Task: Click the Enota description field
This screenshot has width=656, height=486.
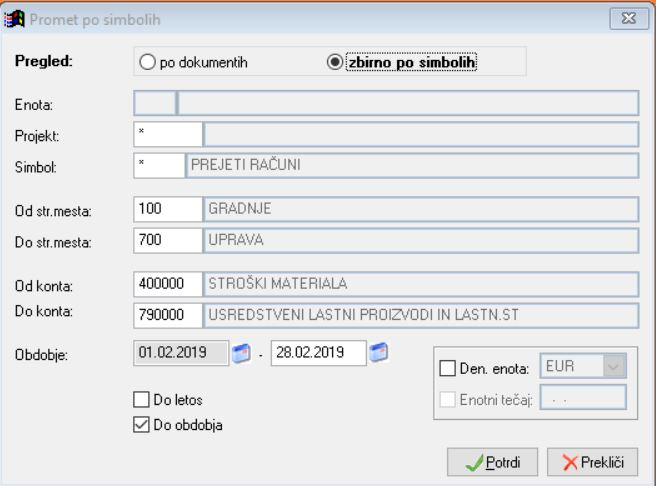Action: tap(408, 103)
